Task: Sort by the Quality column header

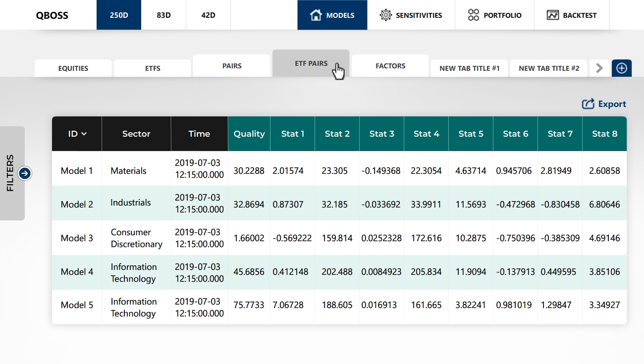Action: click(x=249, y=134)
